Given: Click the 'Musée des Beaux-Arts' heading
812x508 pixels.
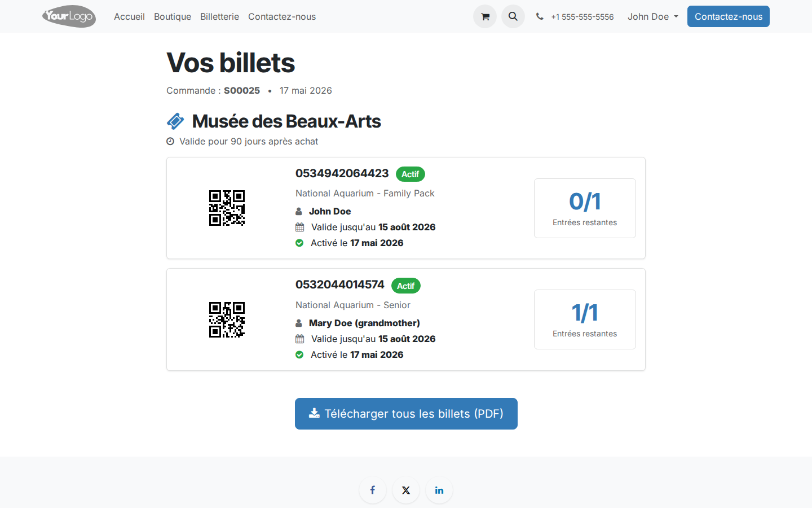Looking at the screenshot, I should 286,121.
